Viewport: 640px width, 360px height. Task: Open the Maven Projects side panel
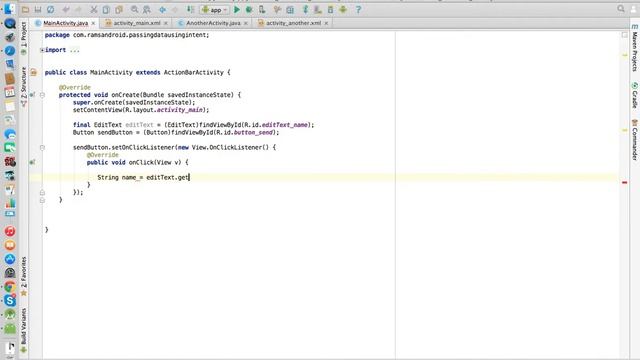[x=635, y=48]
